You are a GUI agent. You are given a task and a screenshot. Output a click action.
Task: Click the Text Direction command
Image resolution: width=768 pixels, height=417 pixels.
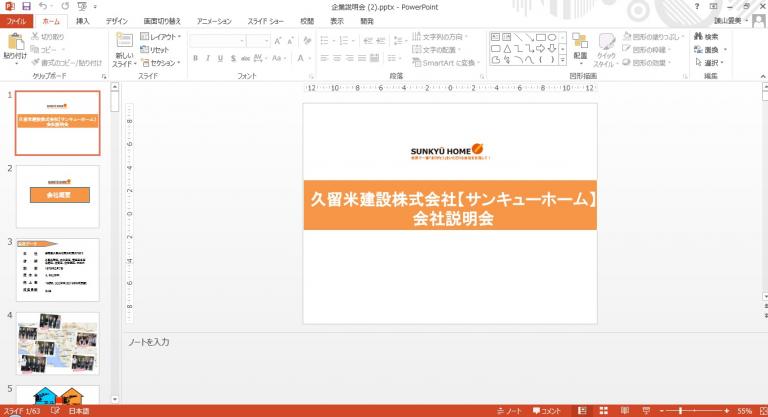(439, 37)
